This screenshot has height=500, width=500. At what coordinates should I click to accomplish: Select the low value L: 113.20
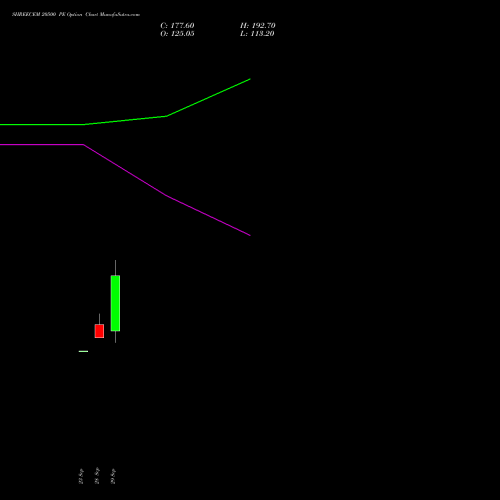tap(257, 34)
